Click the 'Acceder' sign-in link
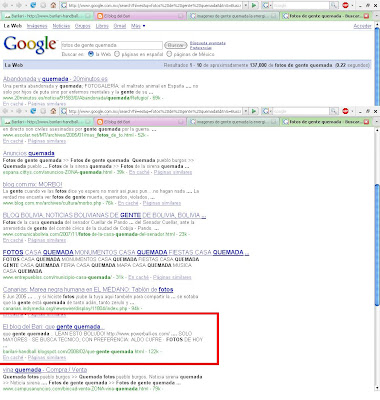The width and height of the screenshot is (380, 400). coord(362,26)
